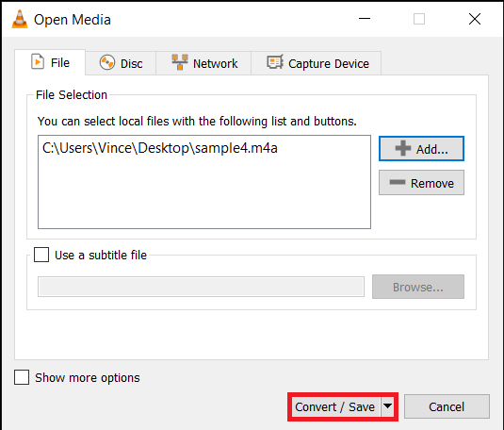This screenshot has height=430, width=504.
Task: Click the 'Use a subtitle file' label text
Action: [101, 256]
